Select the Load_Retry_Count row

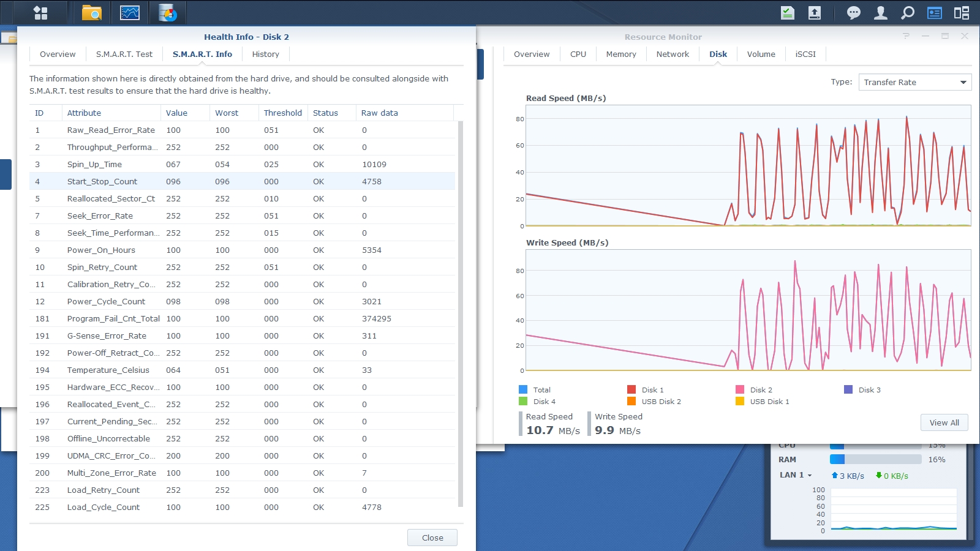242,490
